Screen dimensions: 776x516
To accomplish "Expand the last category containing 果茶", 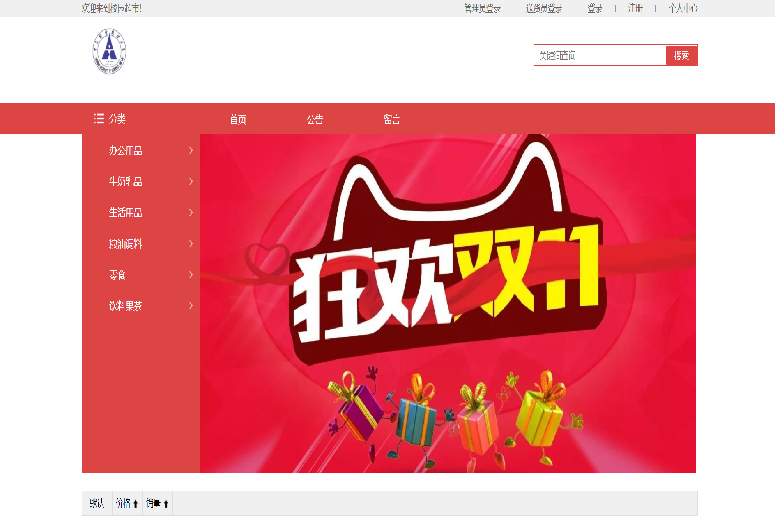I will coord(142,306).
